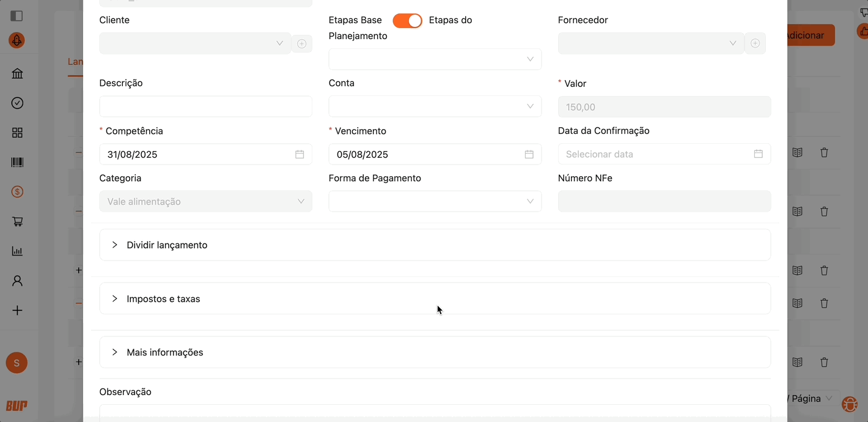Open the bar chart reports icon

click(17, 251)
